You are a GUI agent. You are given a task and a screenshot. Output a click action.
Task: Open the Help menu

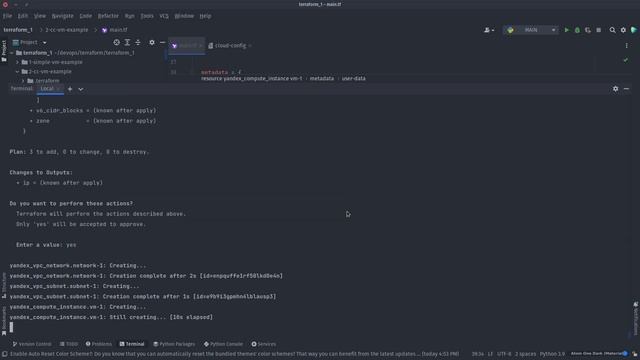[205, 16]
